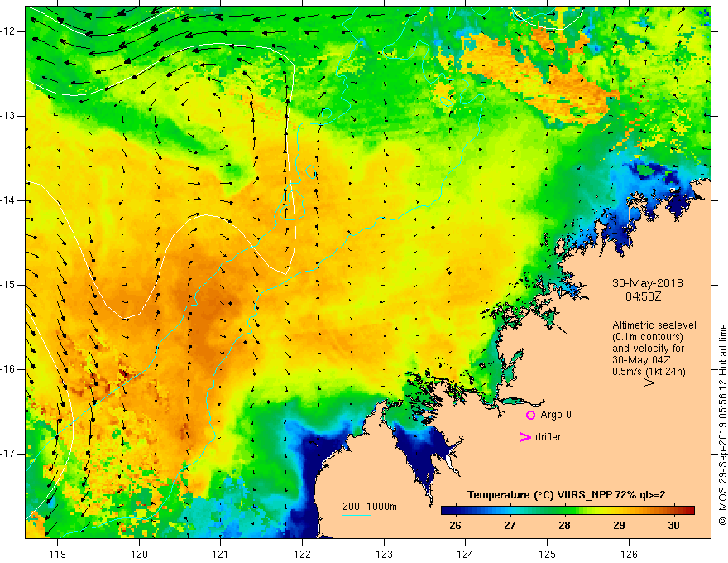Viewport: 728px width, 563px height.
Task: Click longitude axis label 121
Action: (221, 554)
